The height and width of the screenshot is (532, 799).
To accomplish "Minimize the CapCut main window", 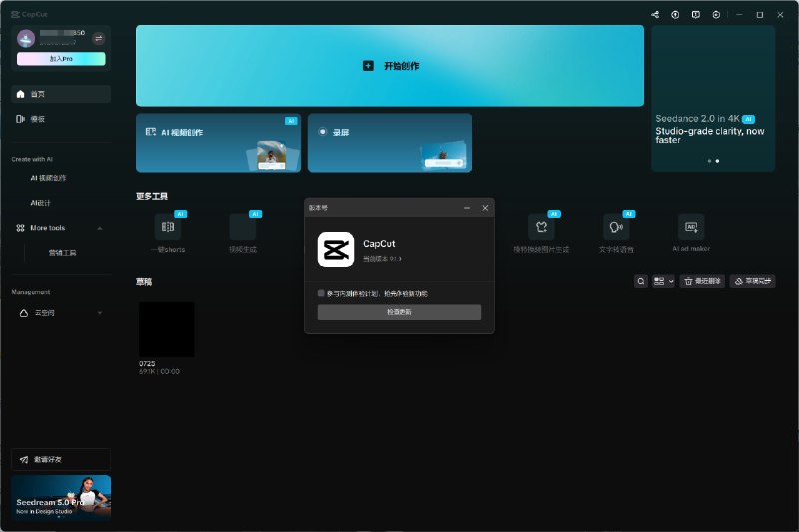I will (x=739, y=15).
